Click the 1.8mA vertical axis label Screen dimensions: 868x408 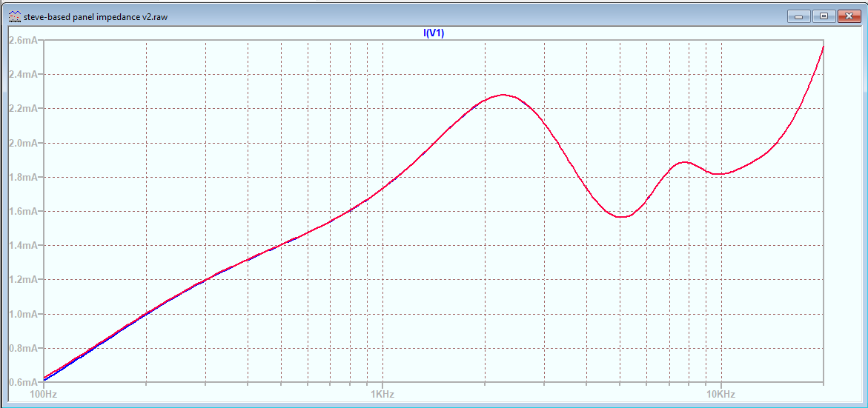click(24, 178)
